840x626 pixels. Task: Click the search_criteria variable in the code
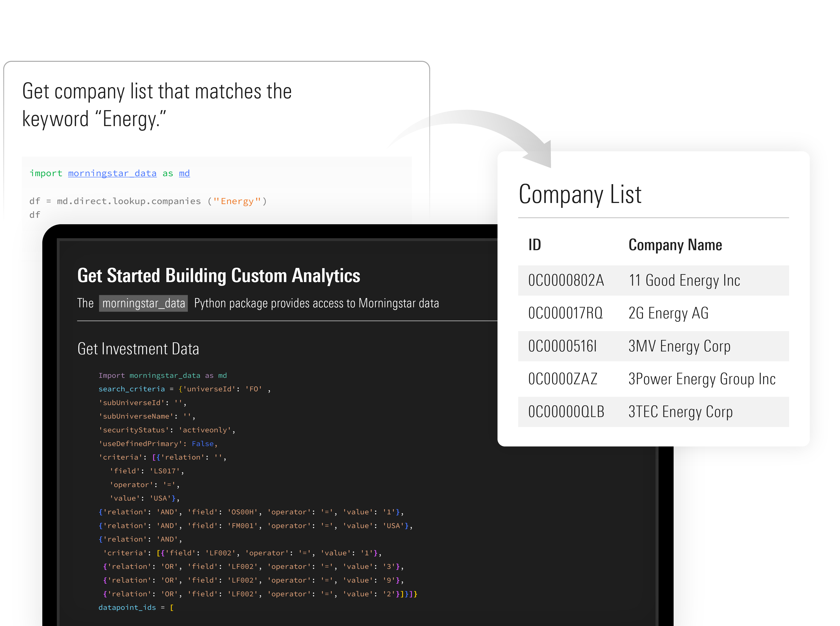pos(131,389)
